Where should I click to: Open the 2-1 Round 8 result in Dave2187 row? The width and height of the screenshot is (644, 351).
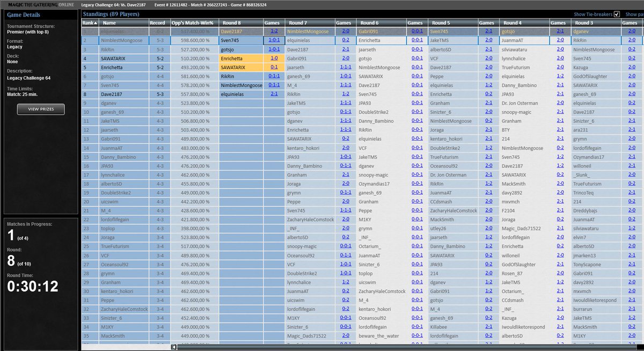(x=274, y=94)
